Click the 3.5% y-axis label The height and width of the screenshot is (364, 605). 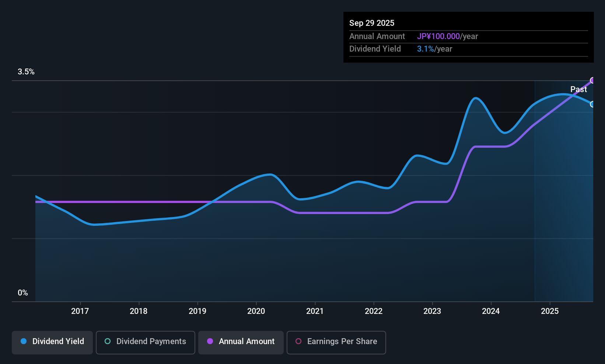[x=26, y=72]
